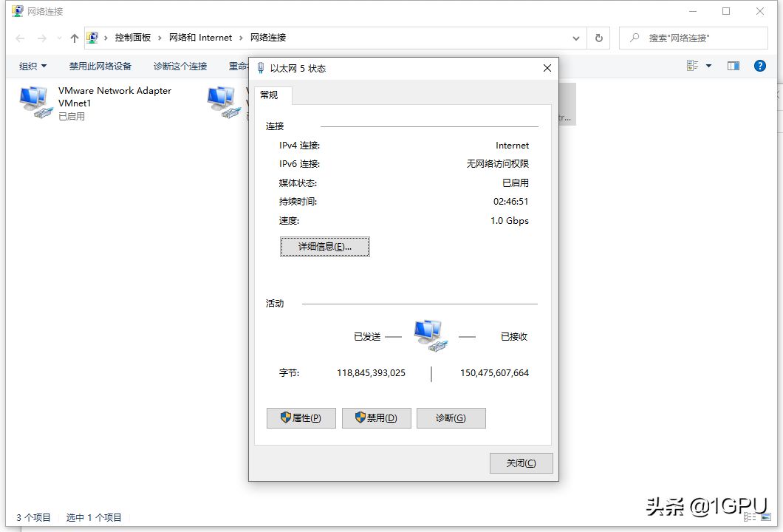The height and width of the screenshot is (532, 783).
Task: Select VMware Network Adapter VMnet1 icon
Action: coord(36,103)
